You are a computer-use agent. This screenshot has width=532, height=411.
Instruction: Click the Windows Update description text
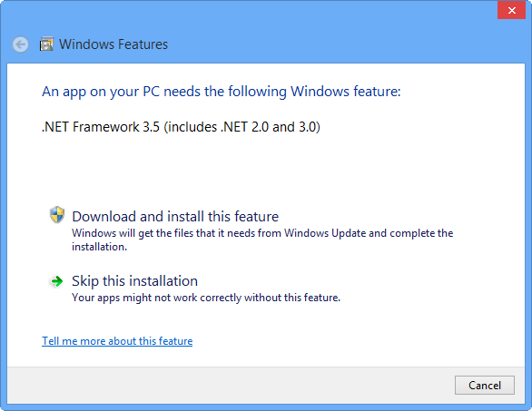point(262,240)
